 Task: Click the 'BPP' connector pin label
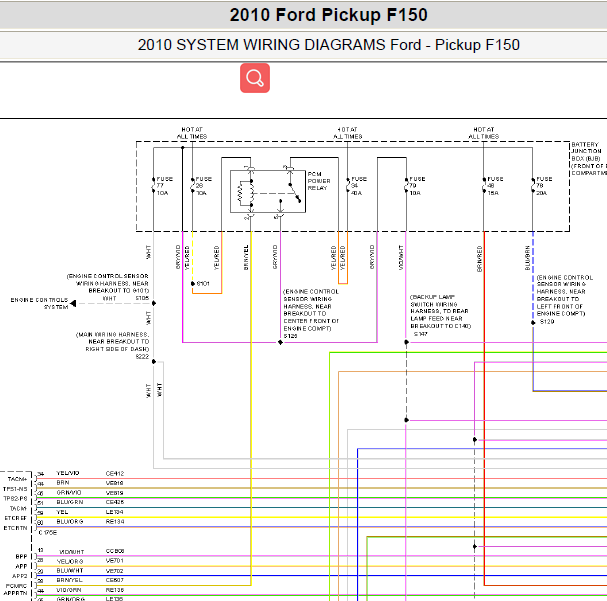(x=21, y=556)
